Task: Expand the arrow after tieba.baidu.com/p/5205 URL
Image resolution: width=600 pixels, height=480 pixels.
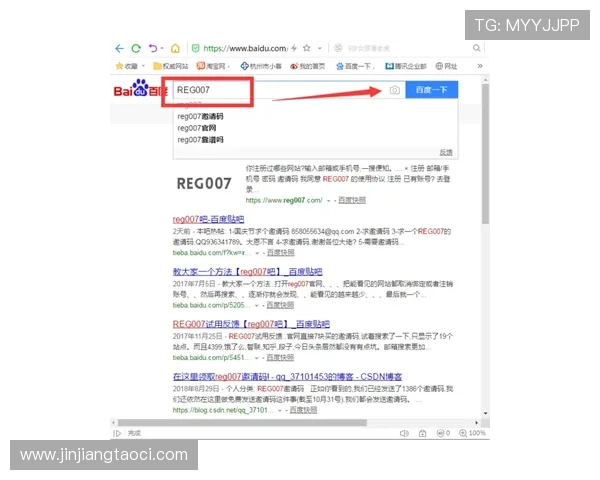Action: tap(257, 305)
